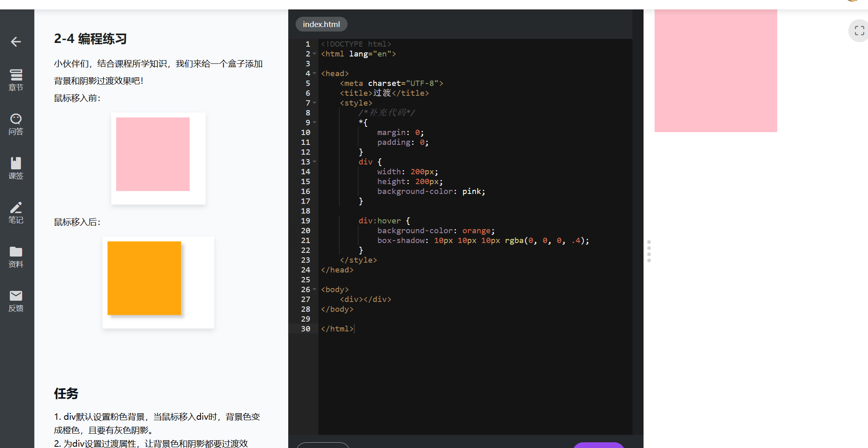Image resolution: width=868 pixels, height=448 pixels.
Task: Open the 笔记 notes panel
Action: click(16, 212)
